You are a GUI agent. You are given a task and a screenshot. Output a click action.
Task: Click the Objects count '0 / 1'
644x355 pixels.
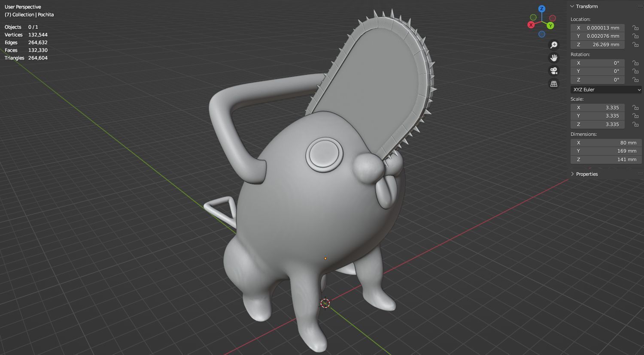pos(33,27)
